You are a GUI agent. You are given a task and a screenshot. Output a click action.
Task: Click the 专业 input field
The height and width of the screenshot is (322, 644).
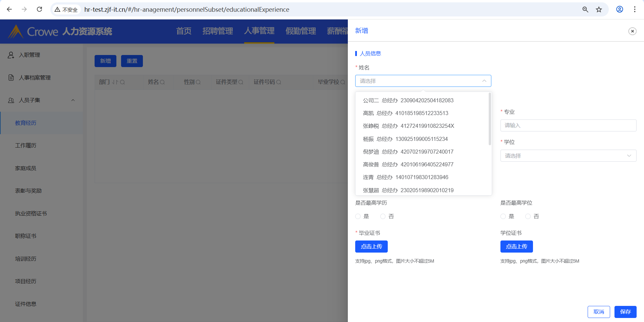point(568,125)
